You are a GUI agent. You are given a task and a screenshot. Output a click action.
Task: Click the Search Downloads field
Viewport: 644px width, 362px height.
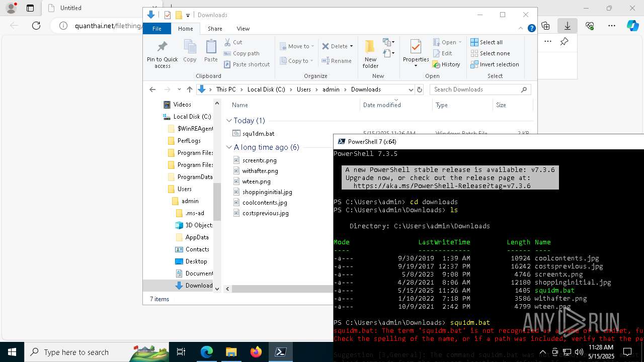[x=480, y=89]
